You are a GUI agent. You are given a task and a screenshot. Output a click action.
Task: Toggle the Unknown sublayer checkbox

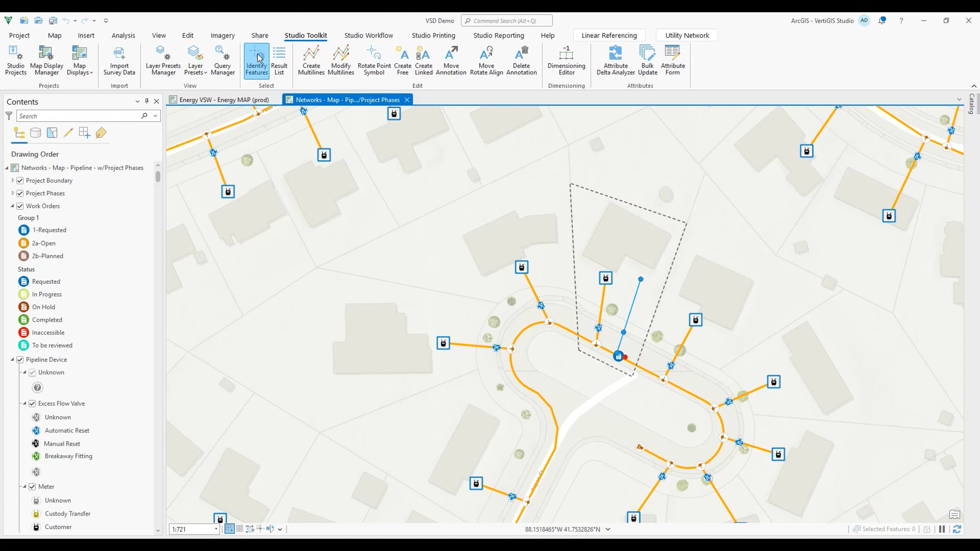(32, 372)
